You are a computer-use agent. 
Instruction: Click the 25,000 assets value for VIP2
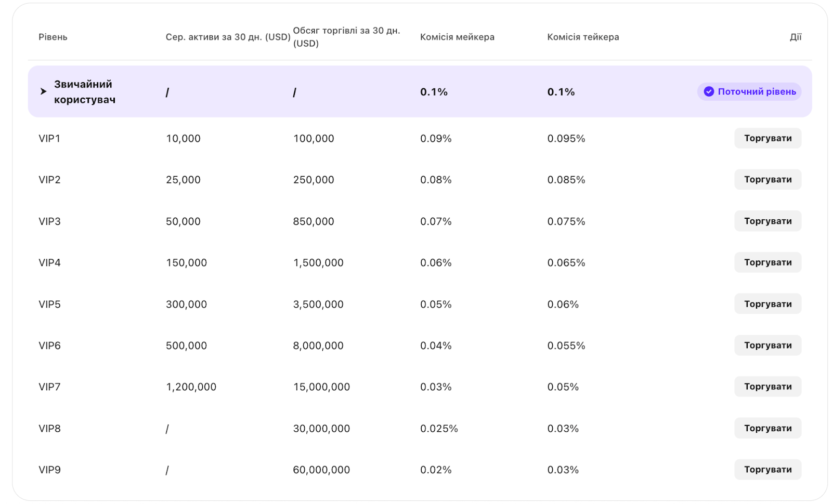(183, 180)
